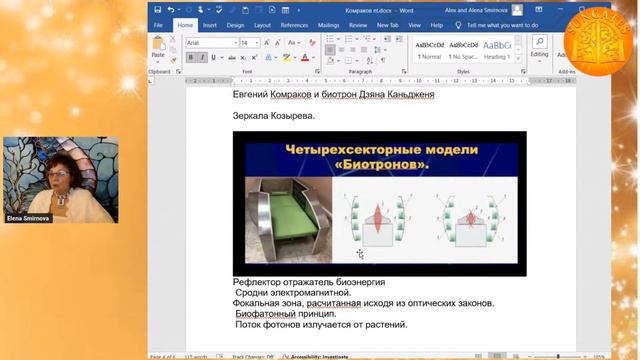The image size is (640, 360).
Task: Toggle Track Changes in status bar
Action: click(x=252, y=357)
